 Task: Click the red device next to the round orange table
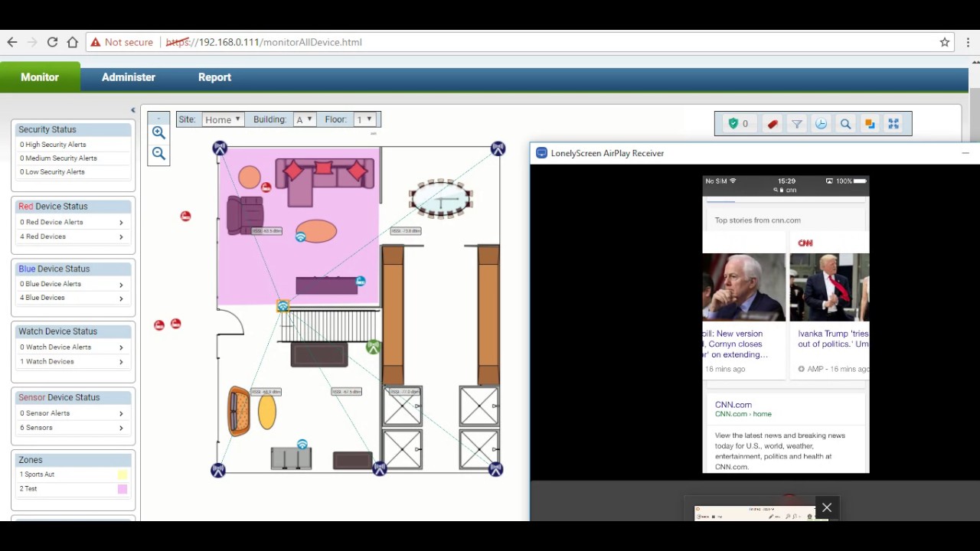tap(266, 187)
